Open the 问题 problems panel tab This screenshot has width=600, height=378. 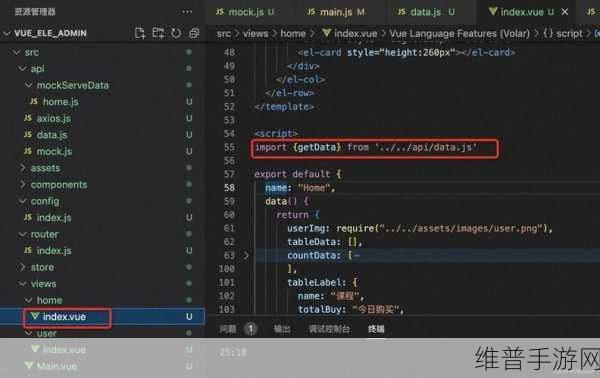(x=228, y=329)
